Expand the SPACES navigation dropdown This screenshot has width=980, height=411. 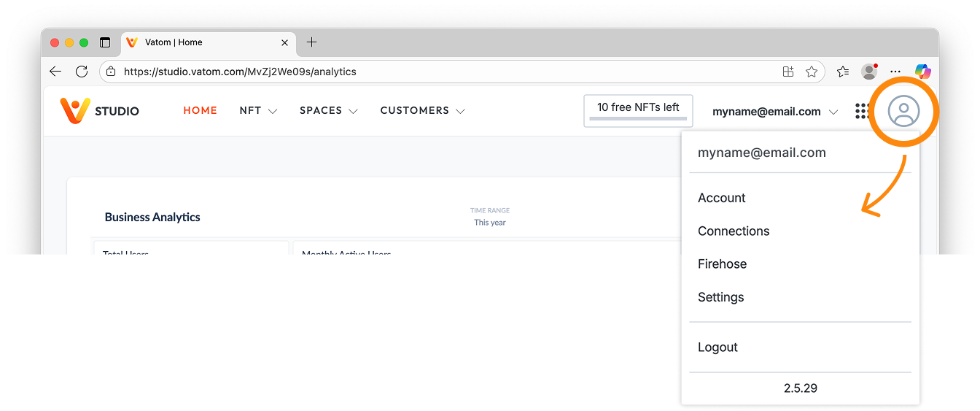tap(329, 111)
